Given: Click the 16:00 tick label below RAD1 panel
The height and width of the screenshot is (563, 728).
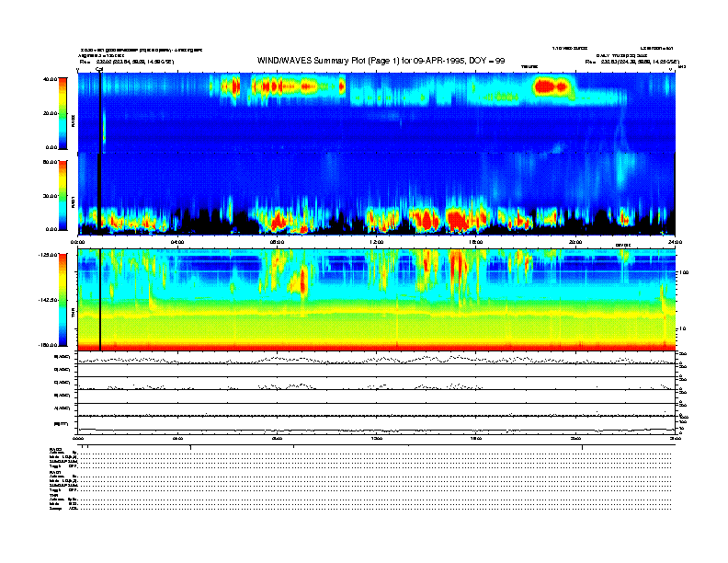Looking at the screenshot, I should pos(476,242).
